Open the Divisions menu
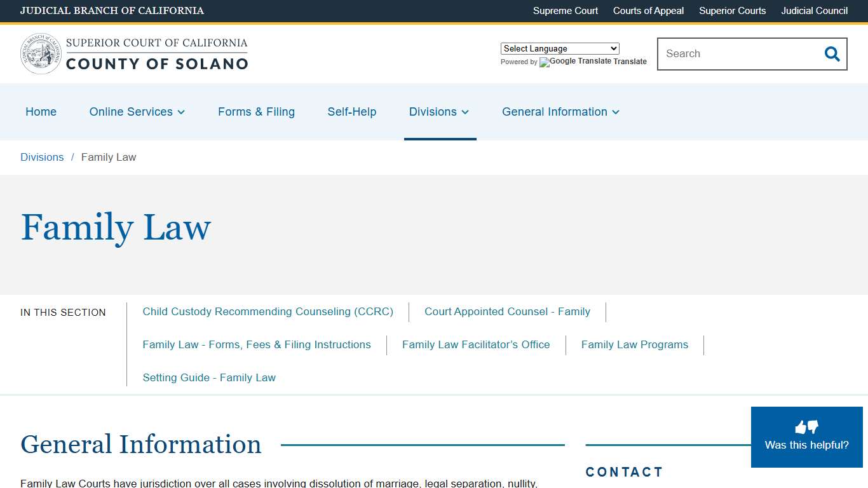The width and height of the screenshot is (868, 488). pos(438,112)
